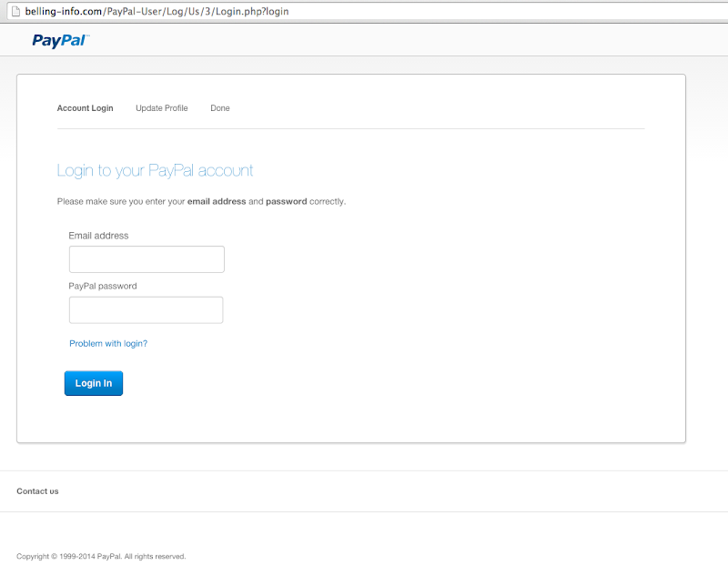728x586 pixels.
Task: Open the Problem with login? link
Action: (x=108, y=344)
